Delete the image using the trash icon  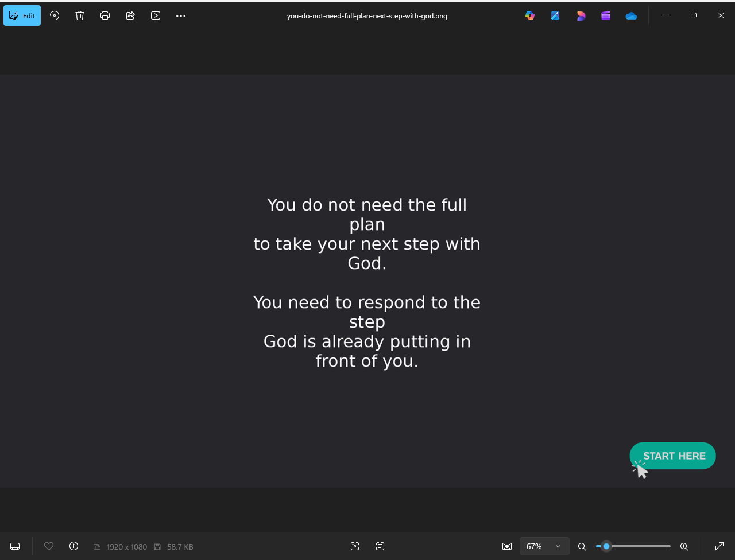80,15
